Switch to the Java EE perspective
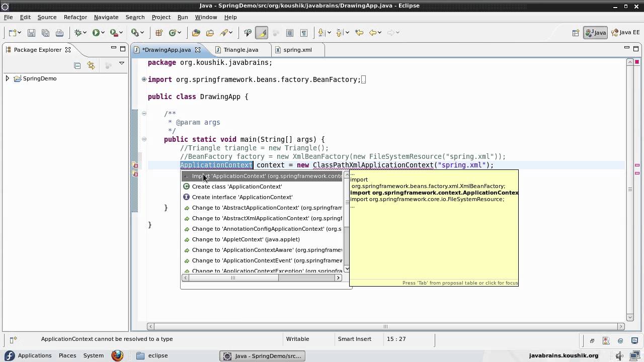This screenshot has height=362, width=644. click(625, 33)
